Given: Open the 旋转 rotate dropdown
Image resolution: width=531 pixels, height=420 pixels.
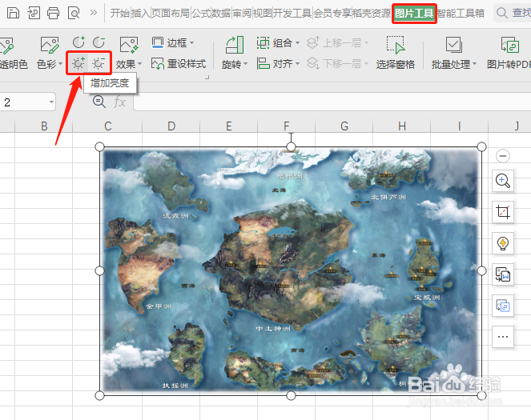Looking at the screenshot, I should 235,53.
